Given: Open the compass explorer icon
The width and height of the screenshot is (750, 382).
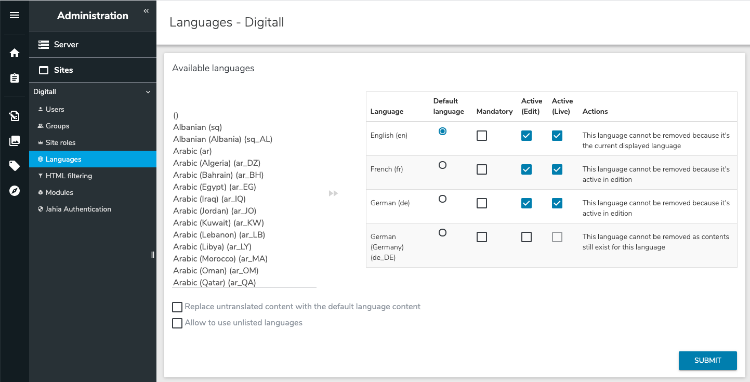Looking at the screenshot, I should 14,191.
